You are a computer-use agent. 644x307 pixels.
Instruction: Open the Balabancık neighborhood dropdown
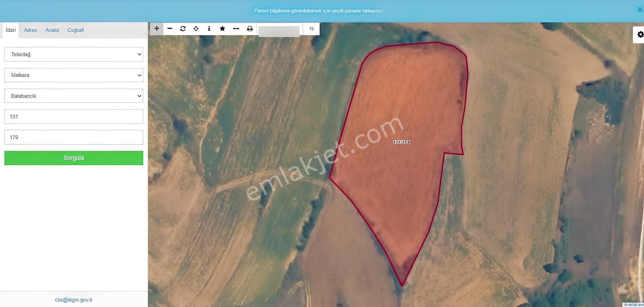point(74,96)
